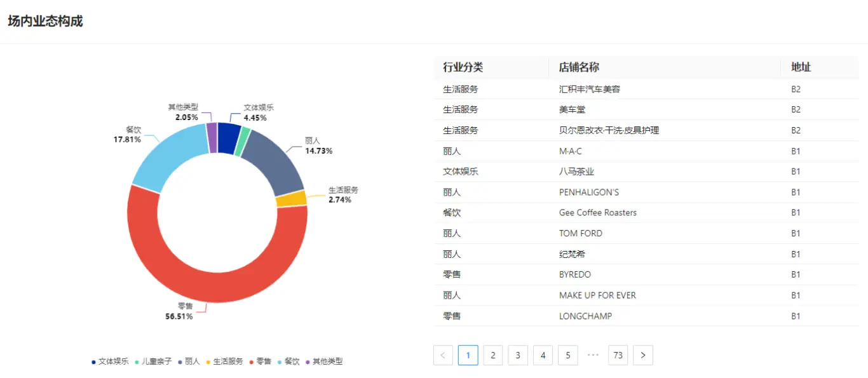Select the Gee Coffee Roasters row
This screenshot has width=868, height=378.
click(646, 213)
